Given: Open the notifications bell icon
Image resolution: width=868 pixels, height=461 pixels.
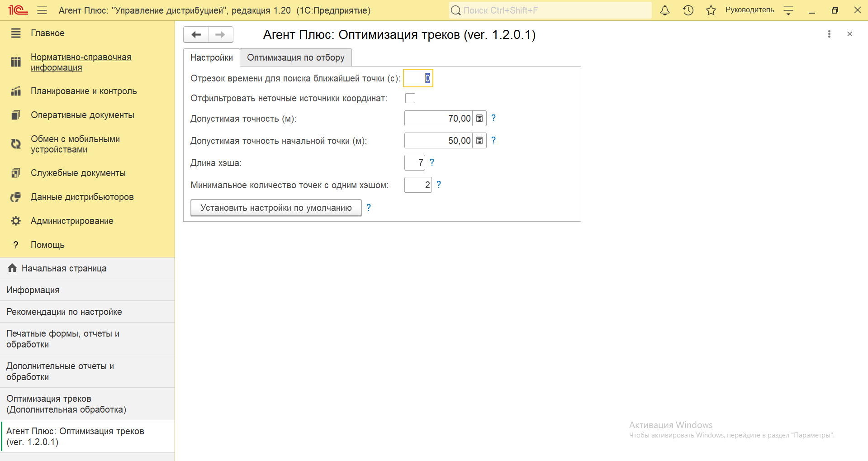Looking at the screenshot, I should (664, 10).
